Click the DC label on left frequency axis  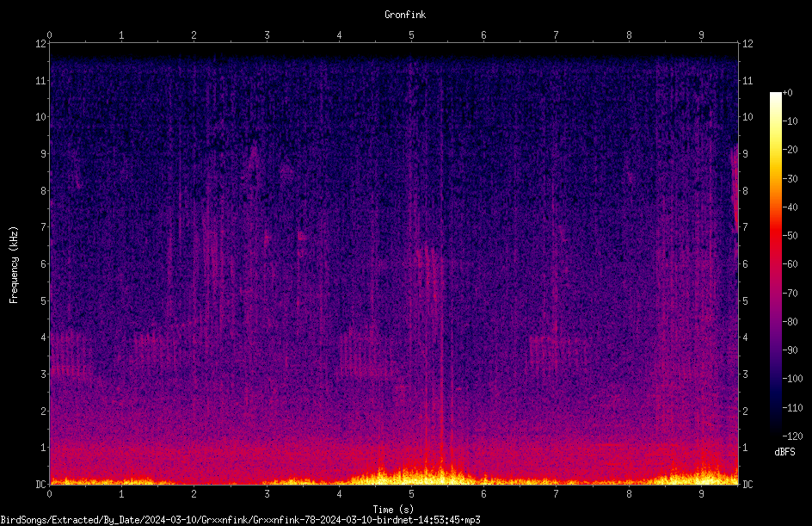[40, 485]
